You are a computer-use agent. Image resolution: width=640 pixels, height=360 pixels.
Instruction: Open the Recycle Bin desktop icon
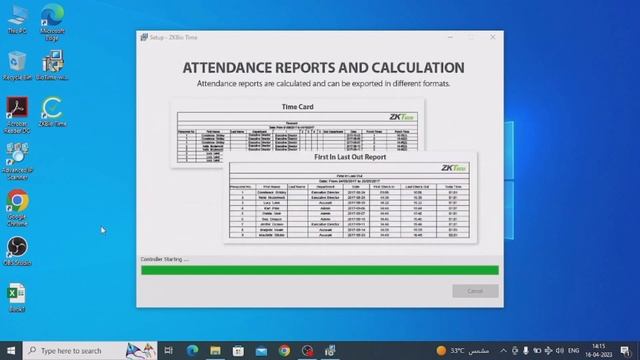[x=17, y=65]
